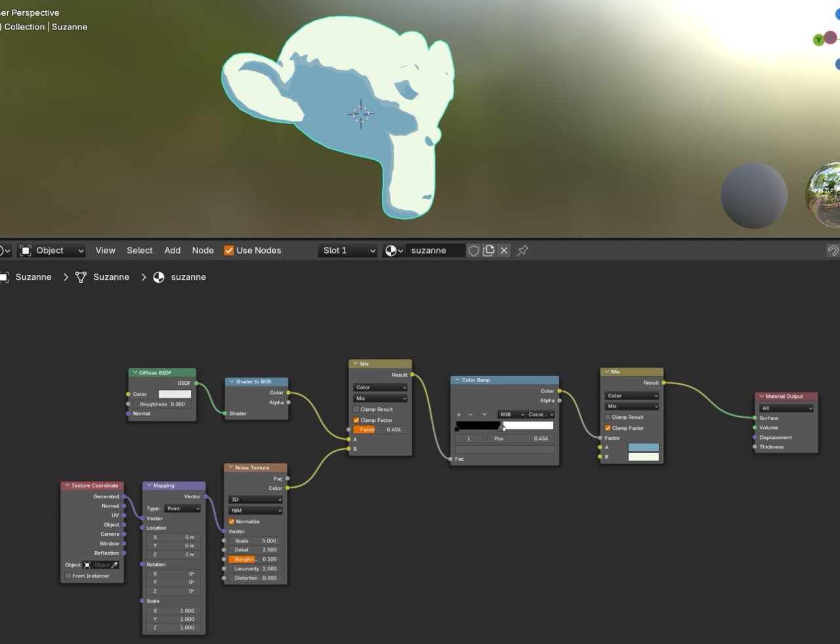Open the Object shader type dropdown
840x644 pixels.
[52, 250]
